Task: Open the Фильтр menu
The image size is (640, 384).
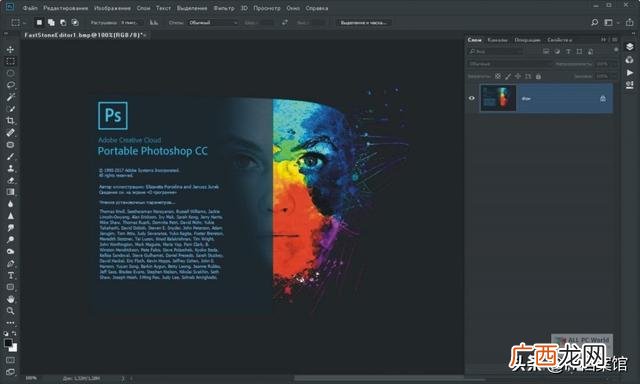Action: point(224,8)
